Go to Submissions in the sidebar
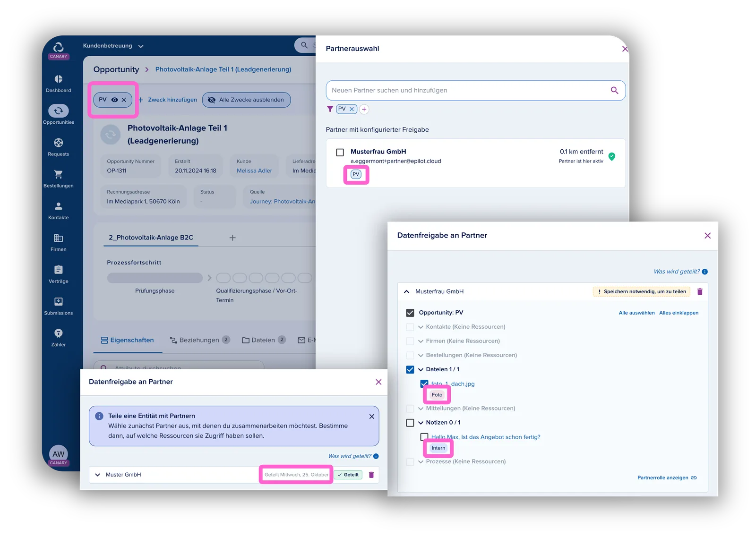 [59, 306]
